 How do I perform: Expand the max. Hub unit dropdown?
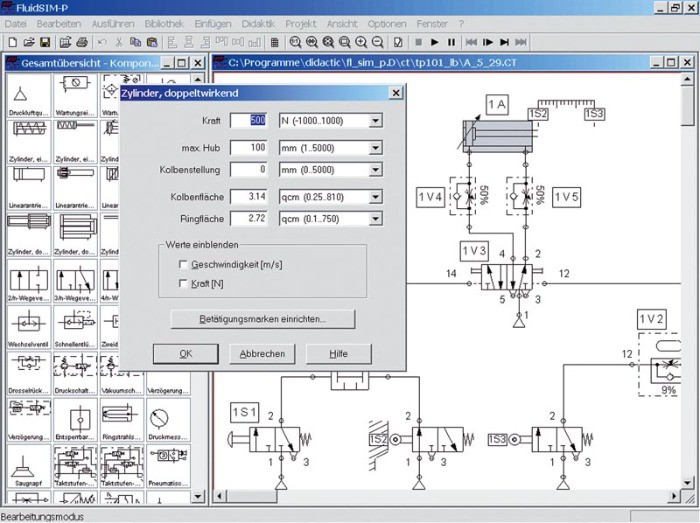(x=376, y=147)
